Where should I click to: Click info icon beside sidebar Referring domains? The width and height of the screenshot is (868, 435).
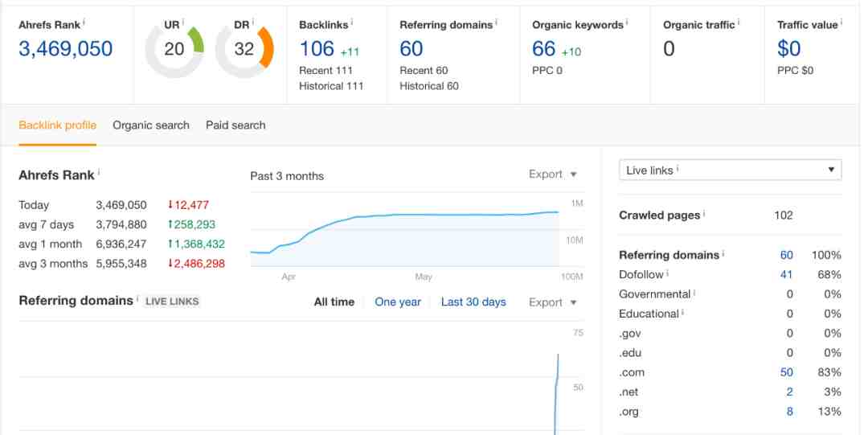point(723,252)
